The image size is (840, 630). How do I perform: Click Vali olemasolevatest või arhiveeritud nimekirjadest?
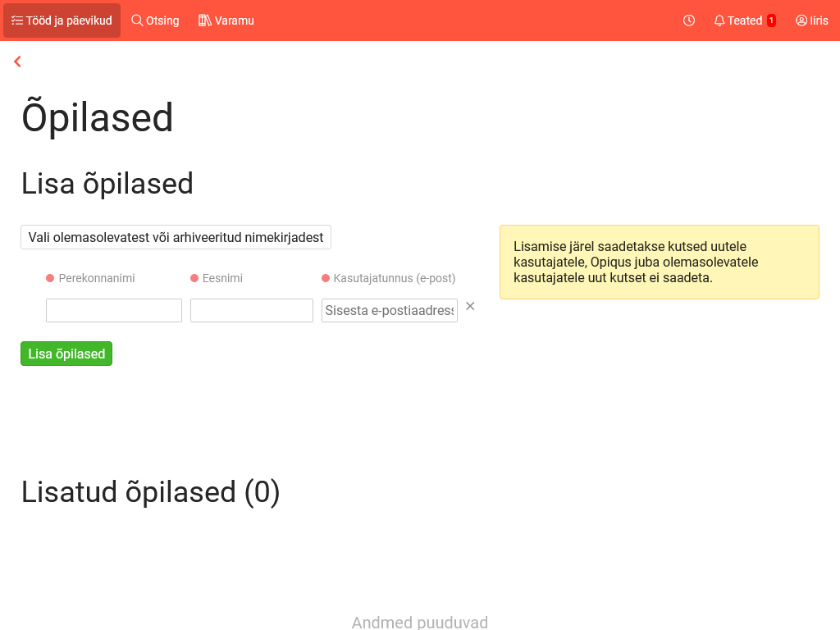176,237
